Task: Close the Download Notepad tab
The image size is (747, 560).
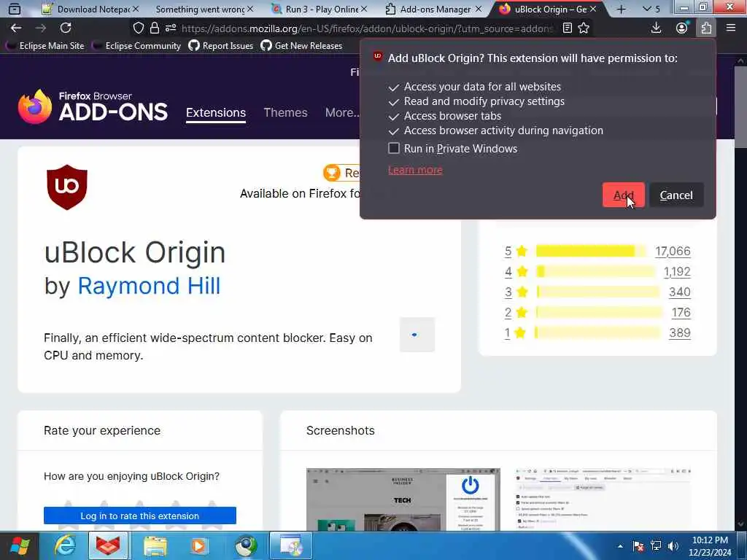Action: [x=135, y=9]
